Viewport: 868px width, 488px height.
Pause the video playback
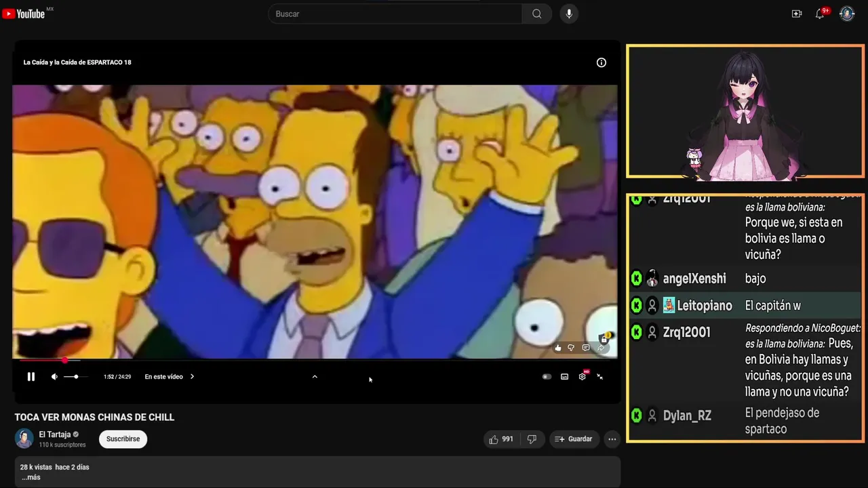pos(31,377)
